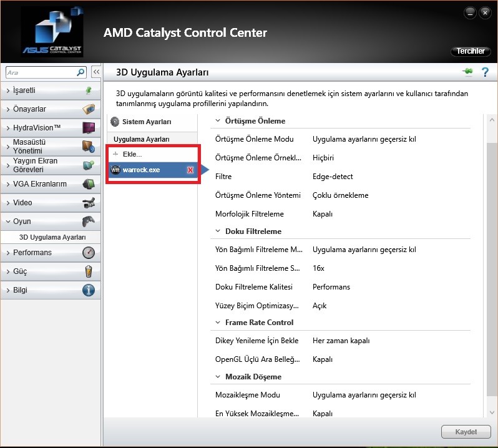The width and height of the screenshot is (498, 448).
Task: Click the search magnifier icon
Action: [81, 73]
